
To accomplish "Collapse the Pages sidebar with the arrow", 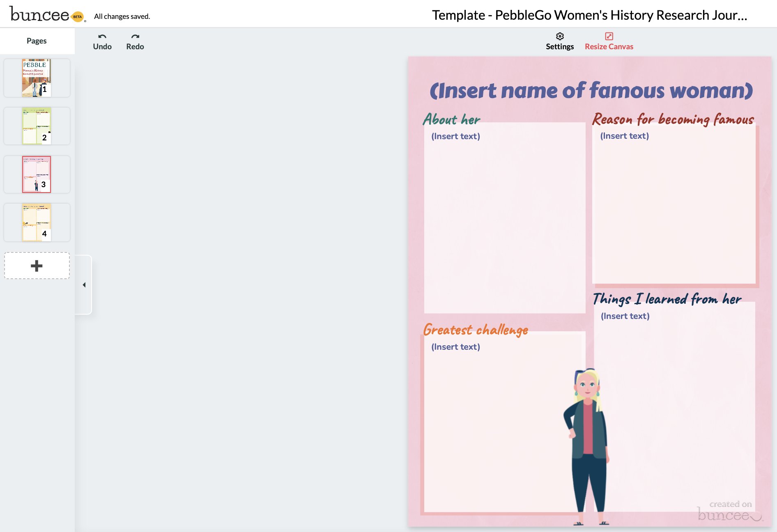I will coord(84,284).
